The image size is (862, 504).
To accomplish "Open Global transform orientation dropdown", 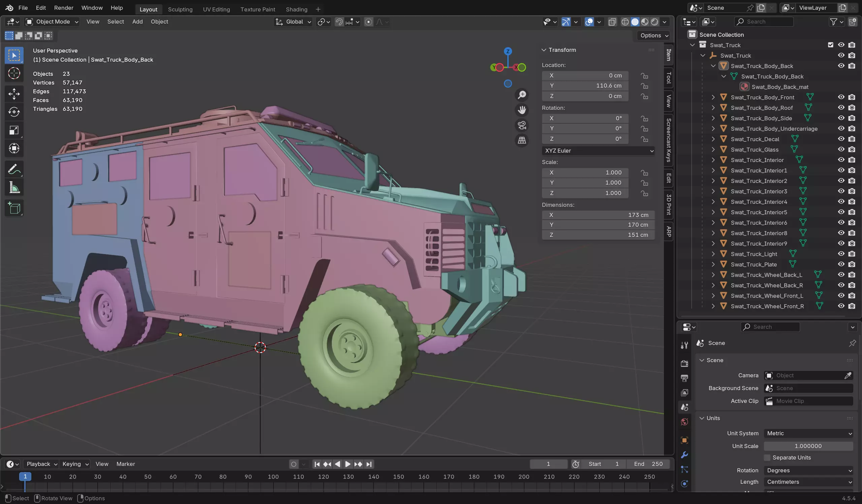I will point(294,22).
